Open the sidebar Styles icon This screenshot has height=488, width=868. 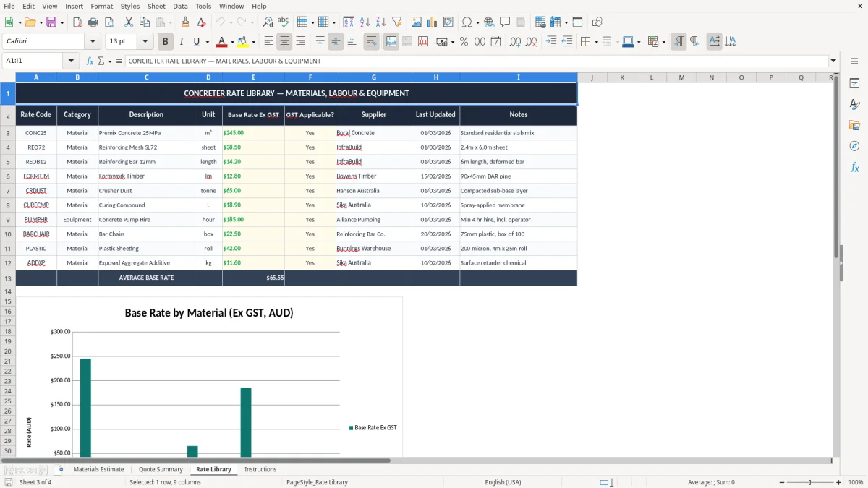tap(854, 104)
